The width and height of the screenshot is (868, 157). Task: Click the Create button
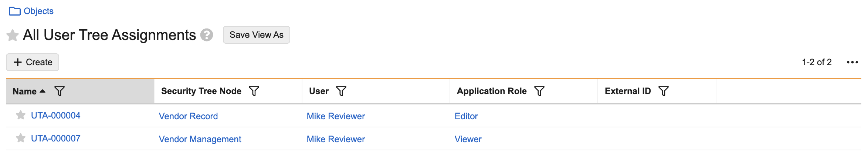pos(33,62)
